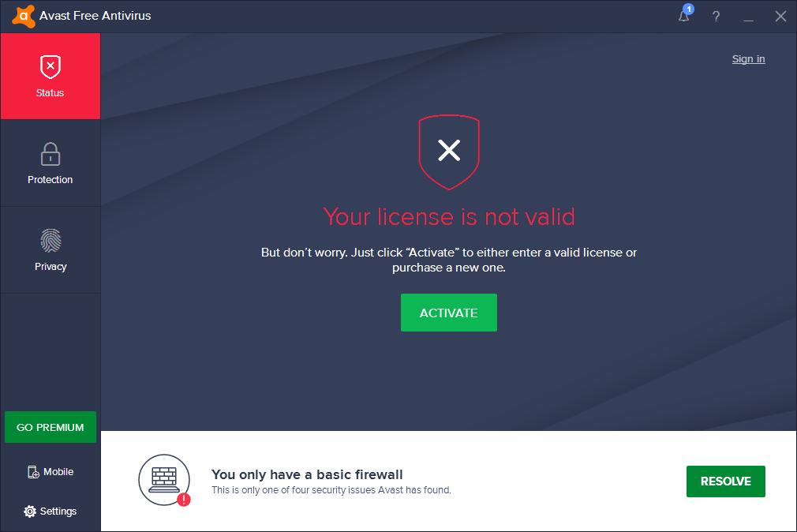Click the green ACTIVATE button
The height and width of the screenshot is (532, 797).
tap(449, 313)
